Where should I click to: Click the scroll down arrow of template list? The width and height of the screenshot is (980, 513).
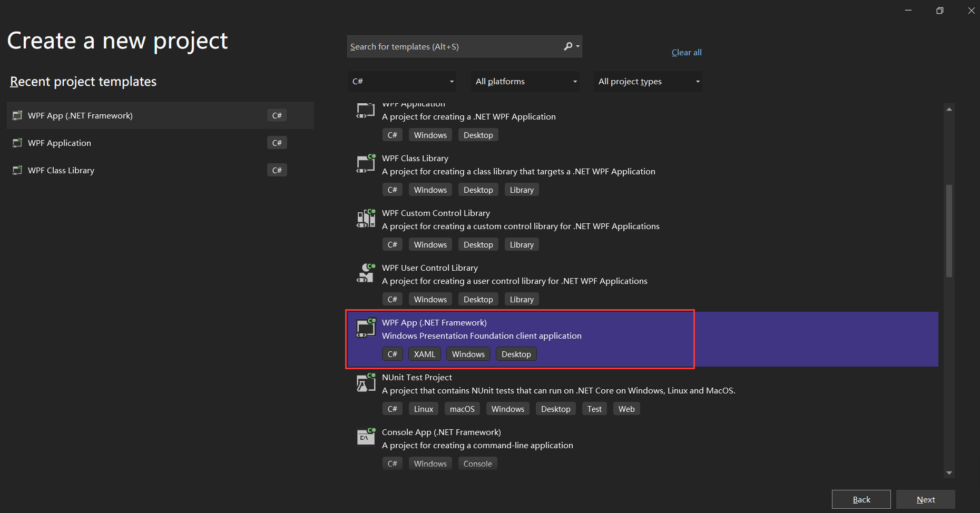pos(949,473)
